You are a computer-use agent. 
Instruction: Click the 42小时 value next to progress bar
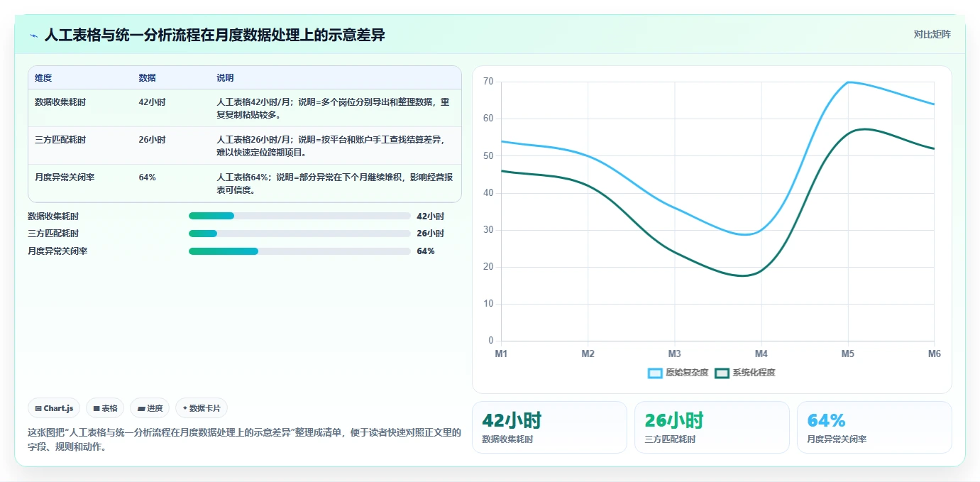(431, 216)
